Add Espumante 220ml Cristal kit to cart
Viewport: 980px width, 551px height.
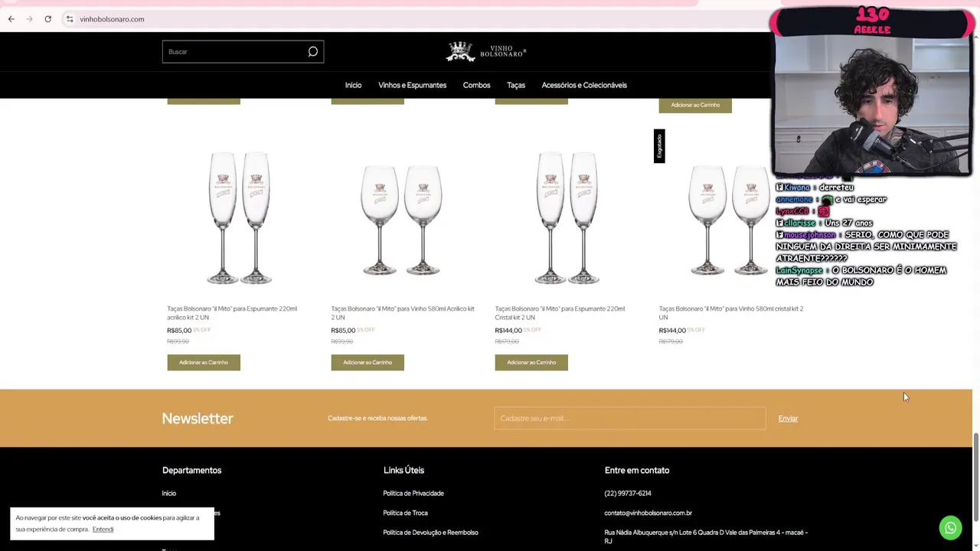click(x=531, y=362)
